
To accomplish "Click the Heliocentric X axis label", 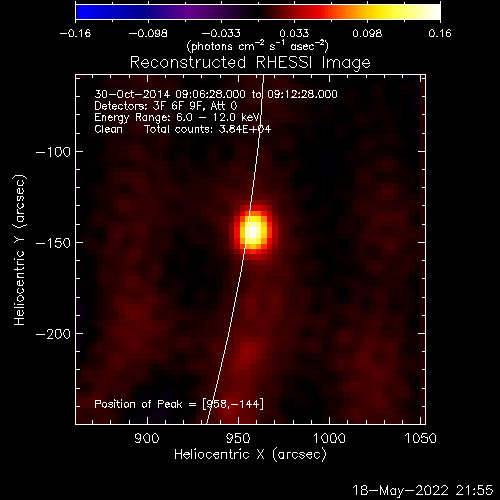I will click(x=250, y=455).
